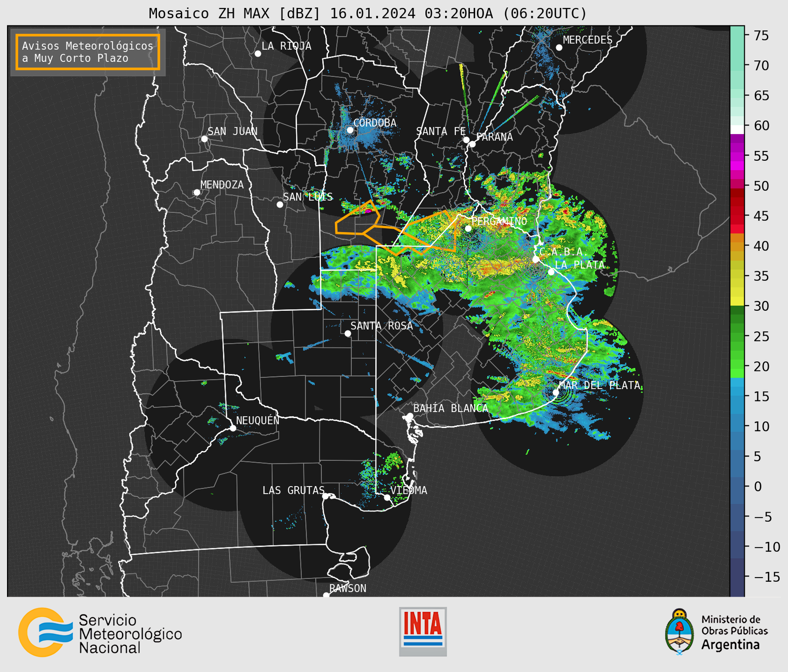Viewport: 788px width, 672px height.
Task: Click the INTA logo
Action: pos(423,631)
